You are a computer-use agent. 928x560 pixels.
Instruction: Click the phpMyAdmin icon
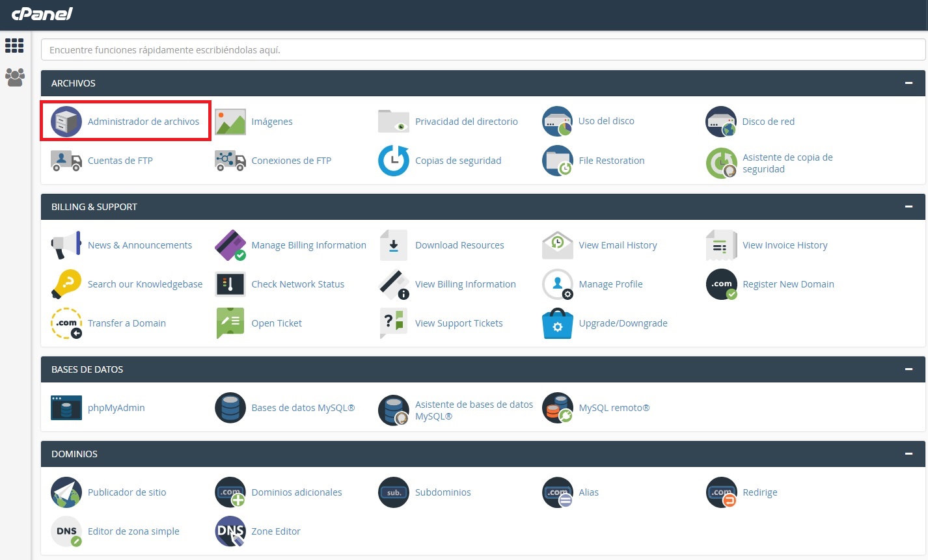pyautogui.click(x=66, y=408)
